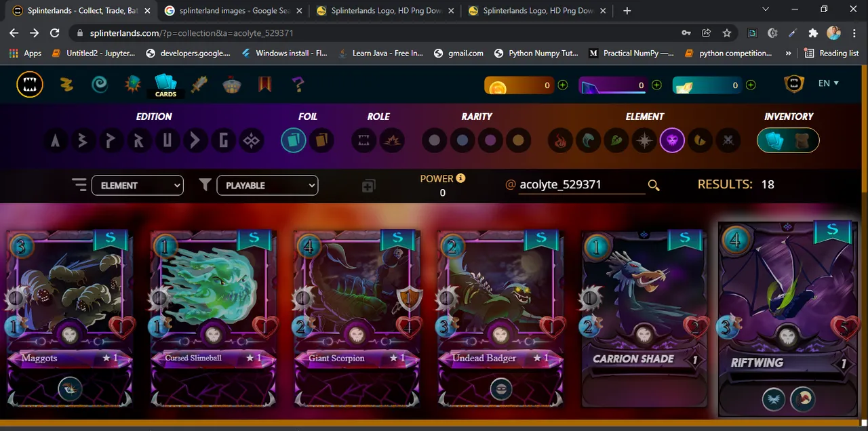Click the Power info icon

point(461,178)
